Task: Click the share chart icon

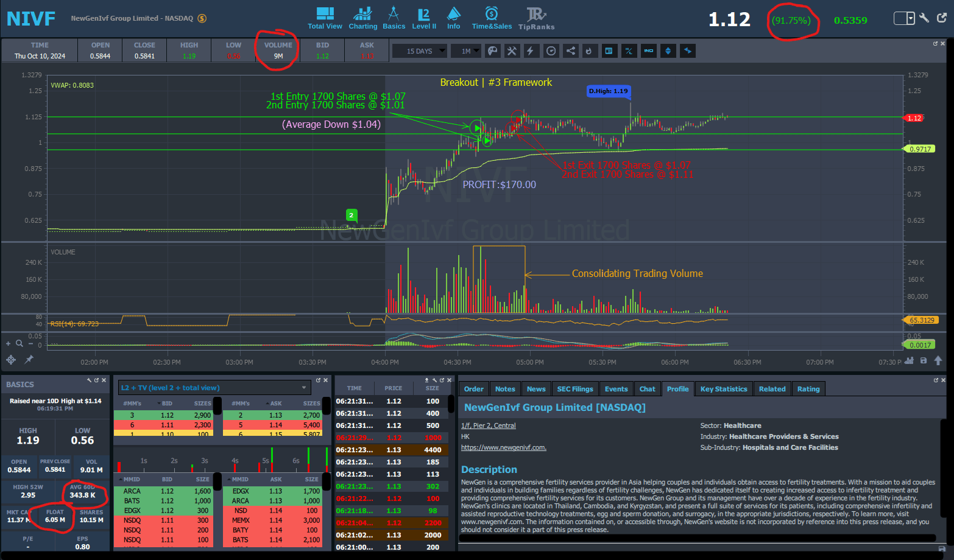Action: [x=571, y=51]
